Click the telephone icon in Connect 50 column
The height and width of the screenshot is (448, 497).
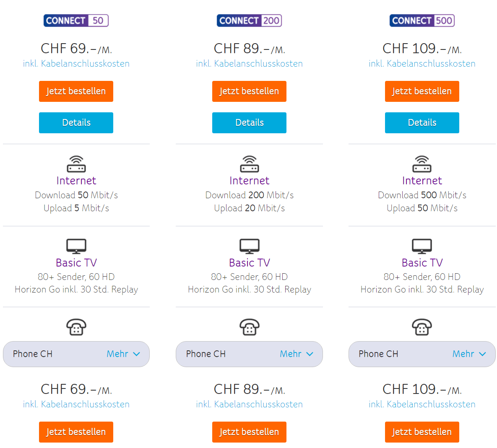76,327
